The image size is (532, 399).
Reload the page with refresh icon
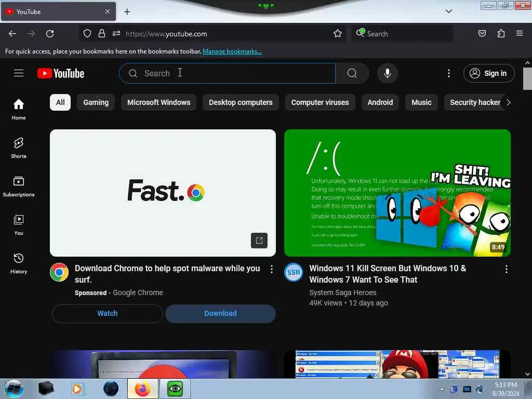tap(50, 34)
